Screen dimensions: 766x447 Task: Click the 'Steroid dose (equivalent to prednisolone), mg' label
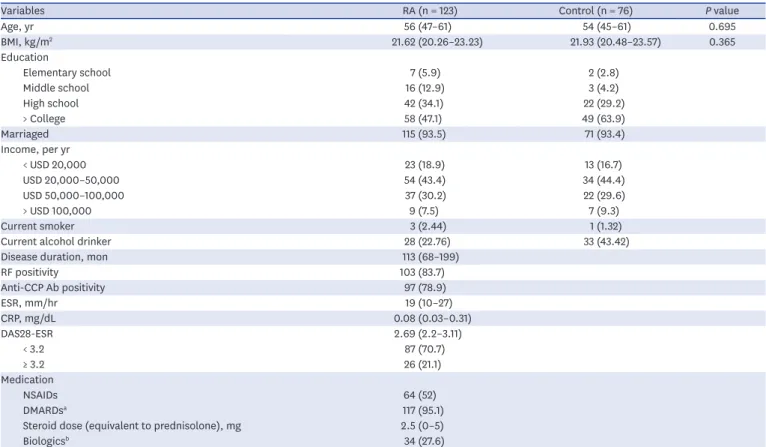(132, 426)
